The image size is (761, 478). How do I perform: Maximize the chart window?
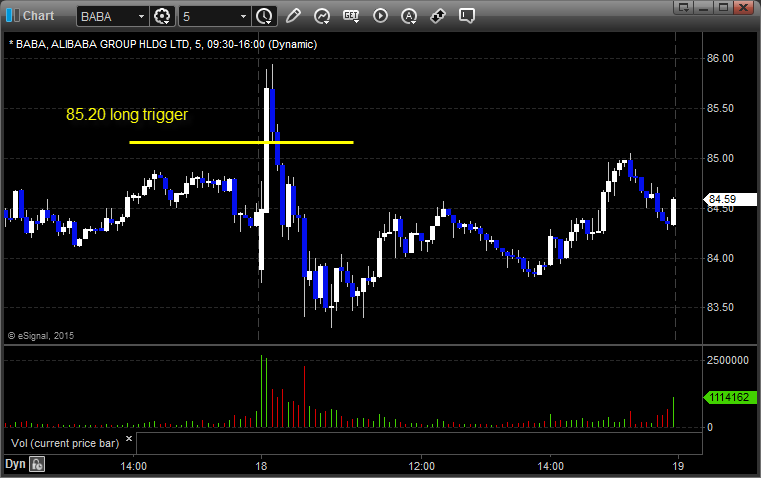723,7
